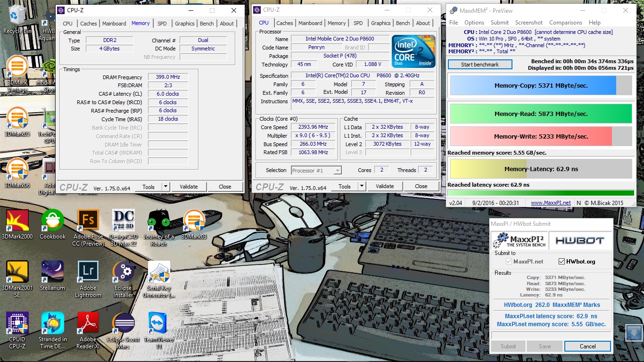Image resolution: width=644 pixels, height=362 pixels.
Task: Open 3DMark03 desktop shortcut
Action: [x=194, y=225]
